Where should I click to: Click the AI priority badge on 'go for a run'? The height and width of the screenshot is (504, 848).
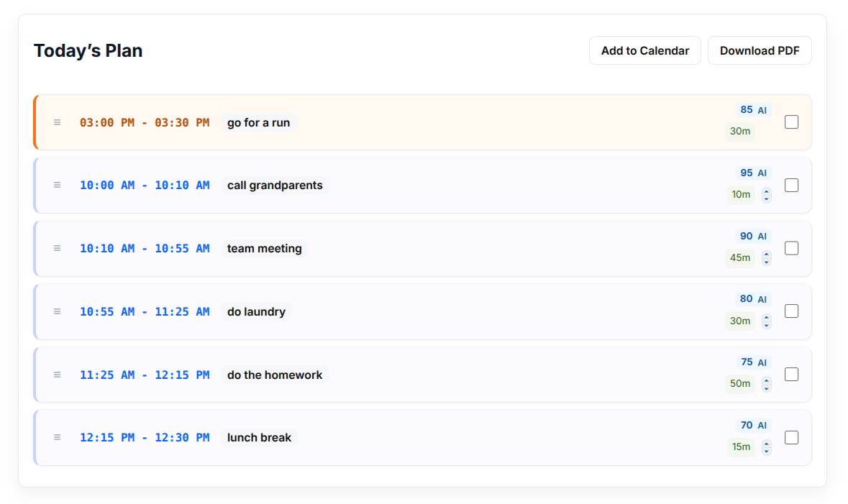click(754, 109)
